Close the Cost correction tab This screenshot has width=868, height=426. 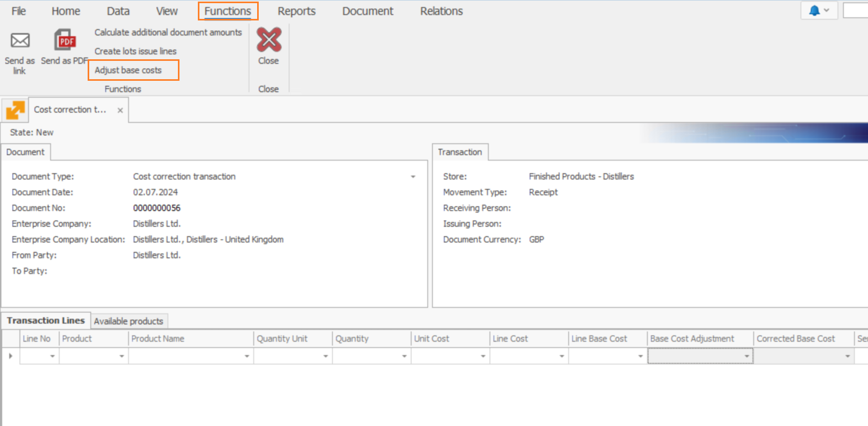120,110
